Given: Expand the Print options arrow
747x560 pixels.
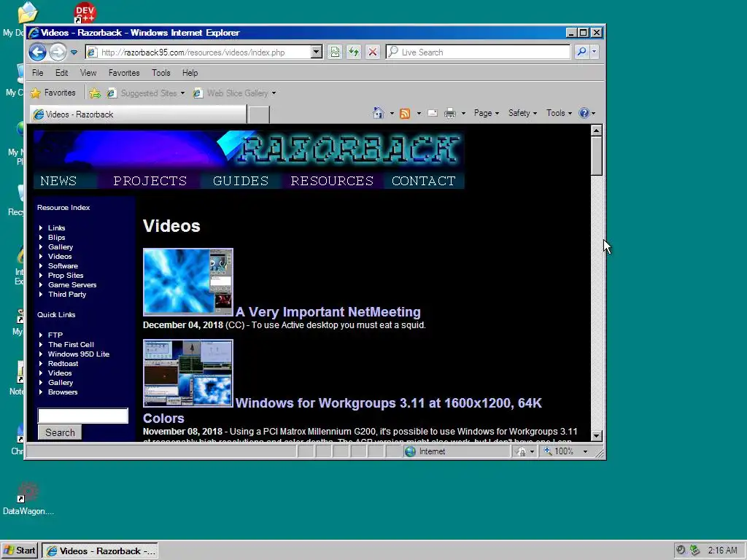Looking at the screenshot, I should 463,113.
